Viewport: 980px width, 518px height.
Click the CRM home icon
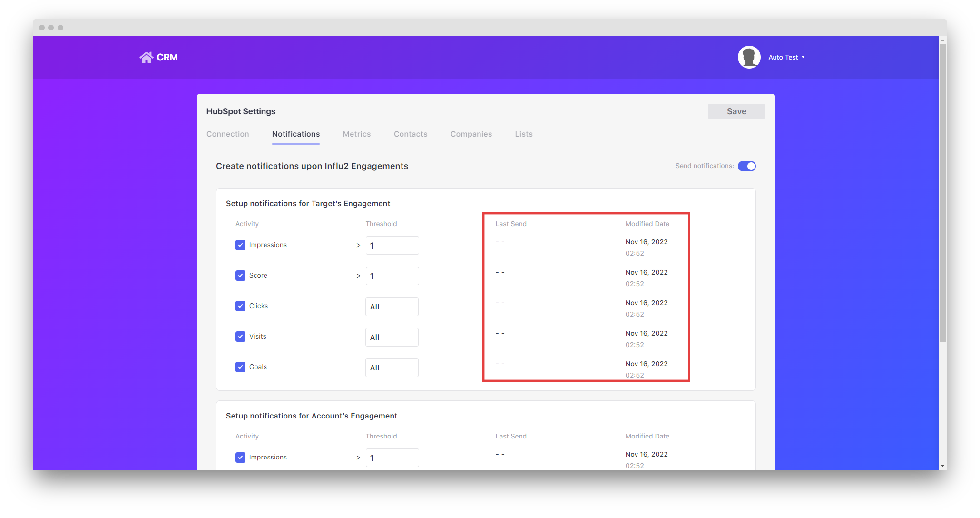coord(147,57)
